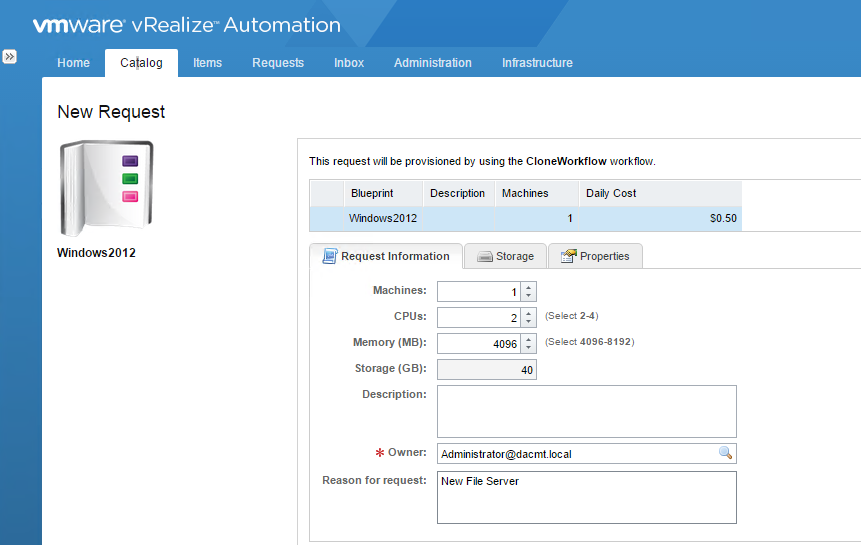
Task: Switch to the Catalog tab
Action: (x=141, y=63)
